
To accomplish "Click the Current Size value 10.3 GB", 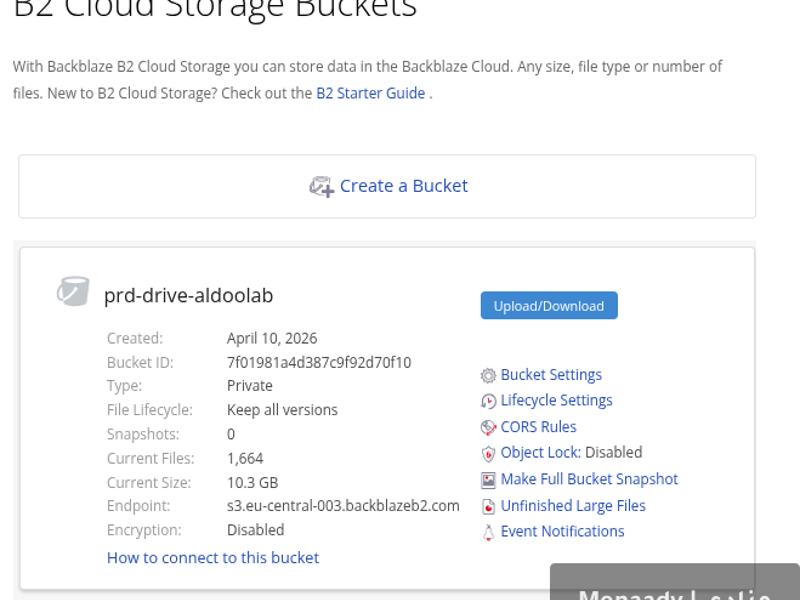I will 253,483.
